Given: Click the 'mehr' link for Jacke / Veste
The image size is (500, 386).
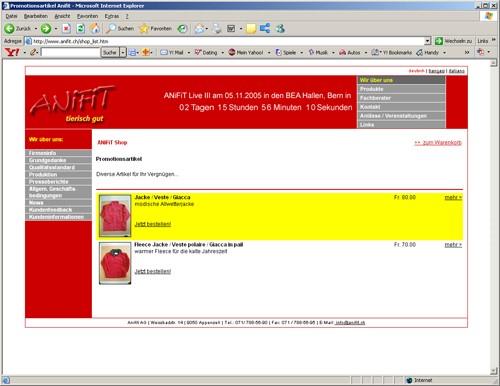Looking at the screenshot, I should coord(453,198).
